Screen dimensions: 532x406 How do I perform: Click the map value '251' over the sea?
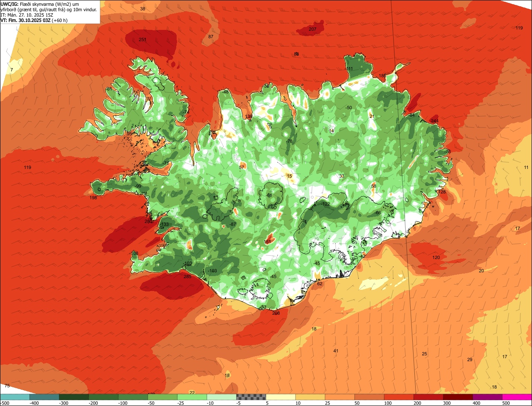(143, 39)
